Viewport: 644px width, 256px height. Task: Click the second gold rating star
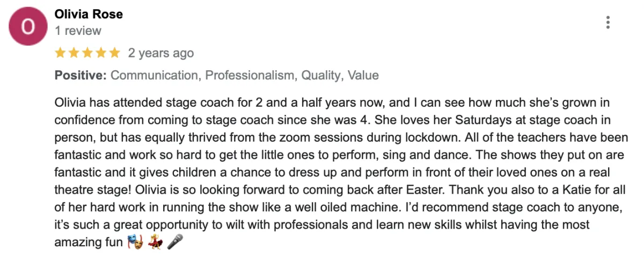click(x=74, y=53)
